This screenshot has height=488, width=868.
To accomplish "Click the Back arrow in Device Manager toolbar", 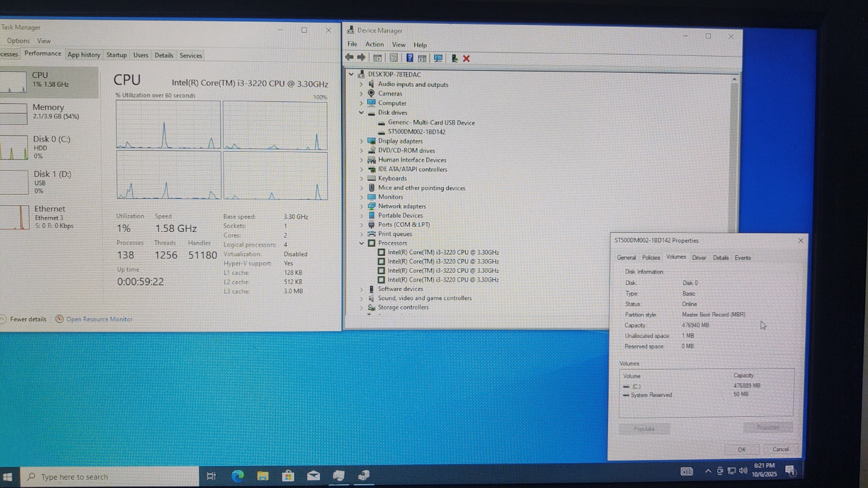I will 349,58.
